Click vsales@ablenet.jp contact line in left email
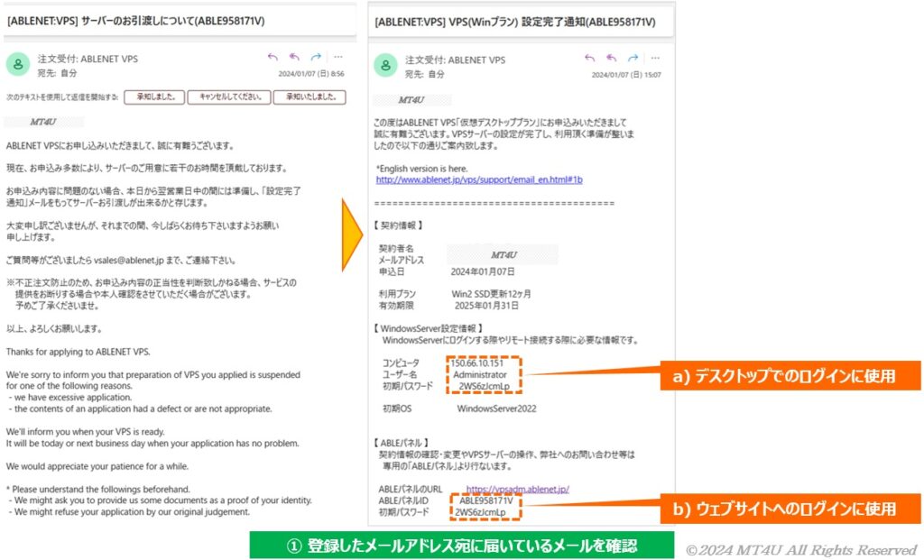This screenshot has width=924, height=560. tap(122, 261)
